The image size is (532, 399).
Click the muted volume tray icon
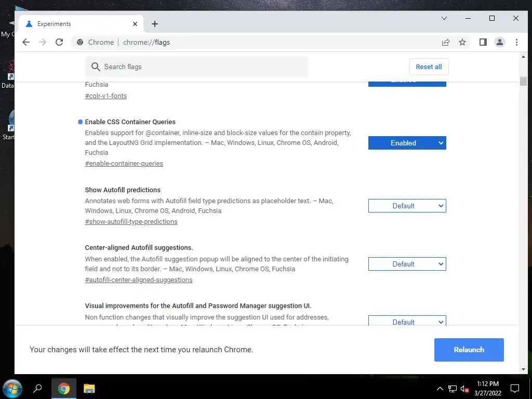click(465, 389)
